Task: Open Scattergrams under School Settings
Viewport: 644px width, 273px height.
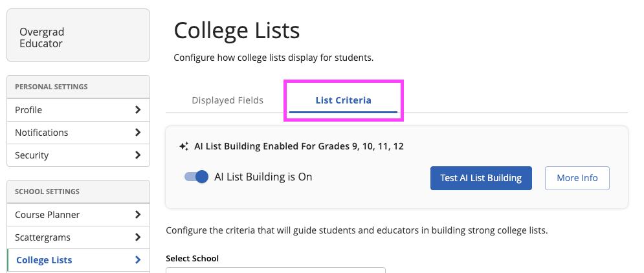Action: [x=43, y=237]
